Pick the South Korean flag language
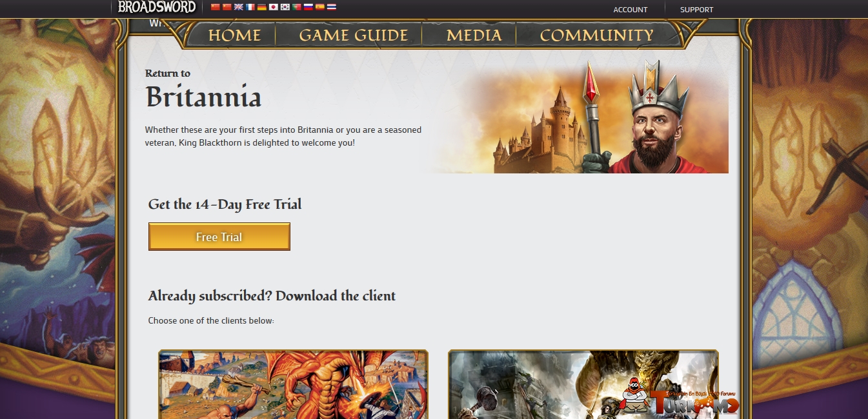The width and height of the screenshot is (868, 419). (285, 7)
